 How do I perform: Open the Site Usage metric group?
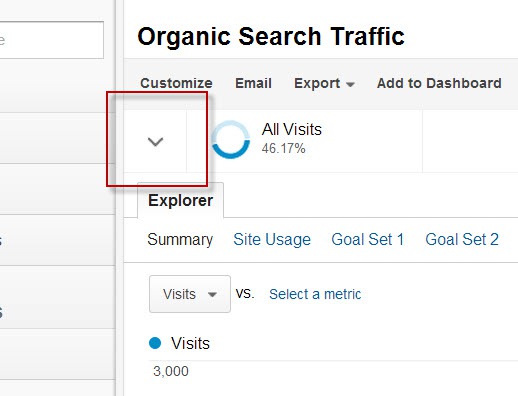click(x=272, y=239)
